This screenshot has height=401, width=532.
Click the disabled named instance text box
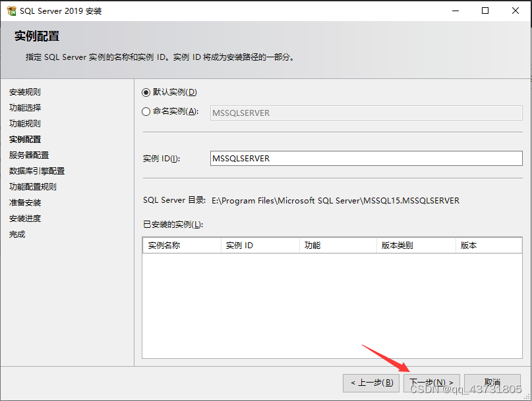click(x=366, y=113)
